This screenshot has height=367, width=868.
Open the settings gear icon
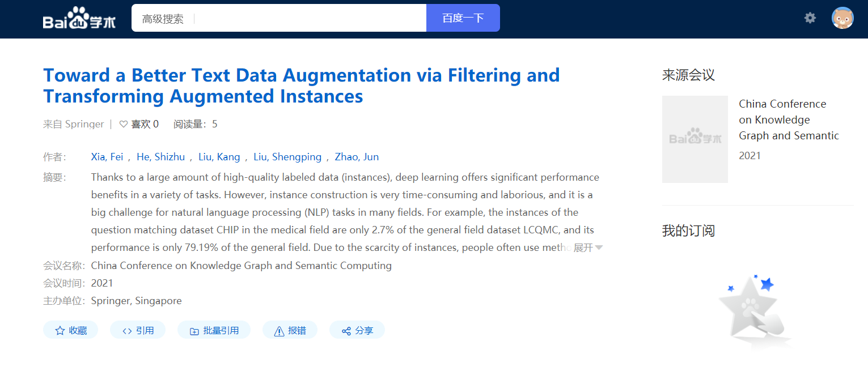810,18
